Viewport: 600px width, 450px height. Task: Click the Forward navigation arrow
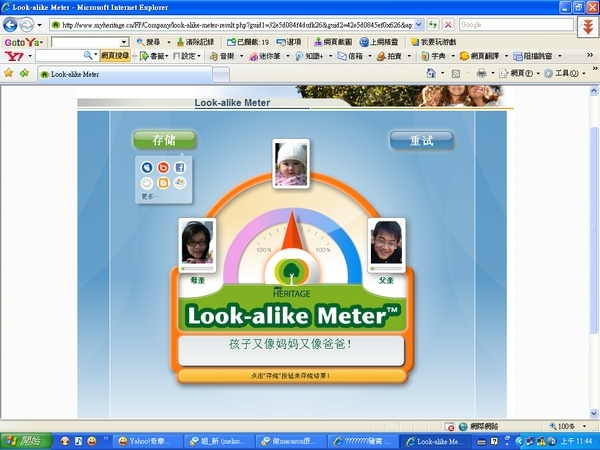click(x=26, y=25)
